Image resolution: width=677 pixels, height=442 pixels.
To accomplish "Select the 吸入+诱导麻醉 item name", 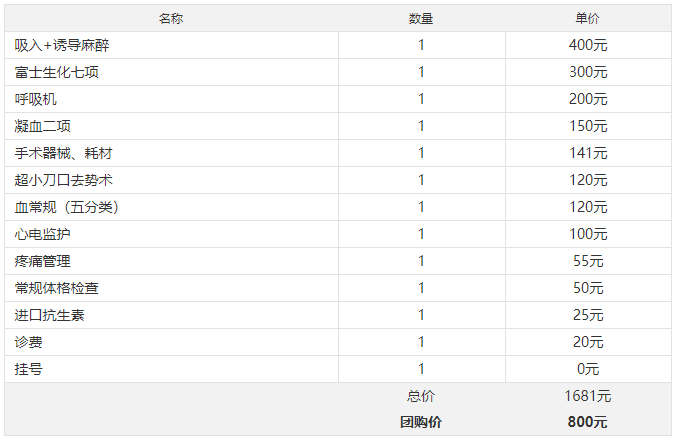I will click(x=62, y=45).
